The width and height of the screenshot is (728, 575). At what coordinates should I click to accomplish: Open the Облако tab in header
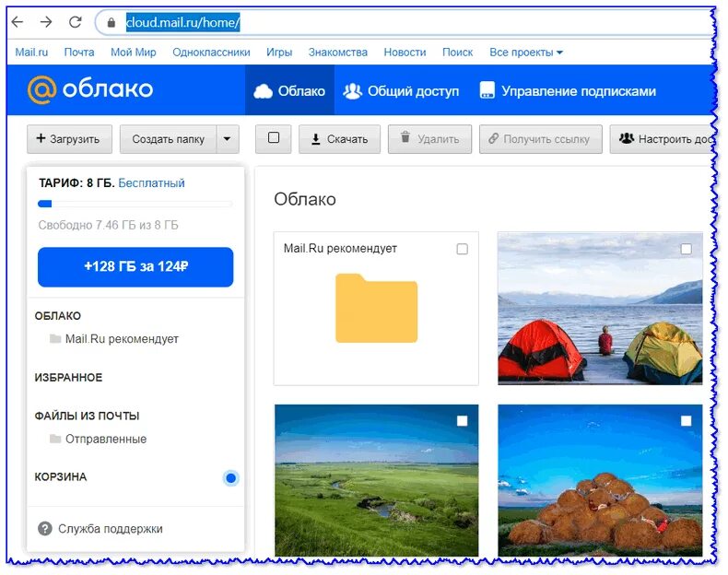289,90
